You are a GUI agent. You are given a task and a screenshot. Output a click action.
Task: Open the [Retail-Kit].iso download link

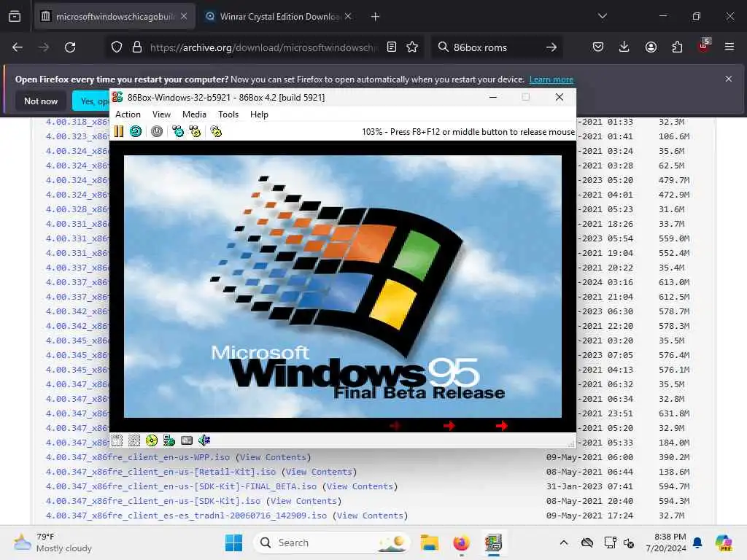(160, 472)
